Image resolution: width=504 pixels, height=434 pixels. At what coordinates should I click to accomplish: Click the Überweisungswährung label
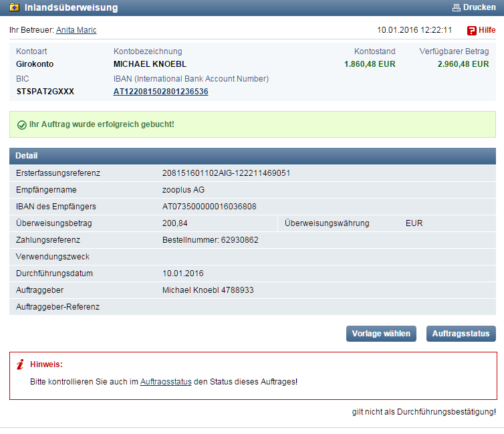(327, 223)
